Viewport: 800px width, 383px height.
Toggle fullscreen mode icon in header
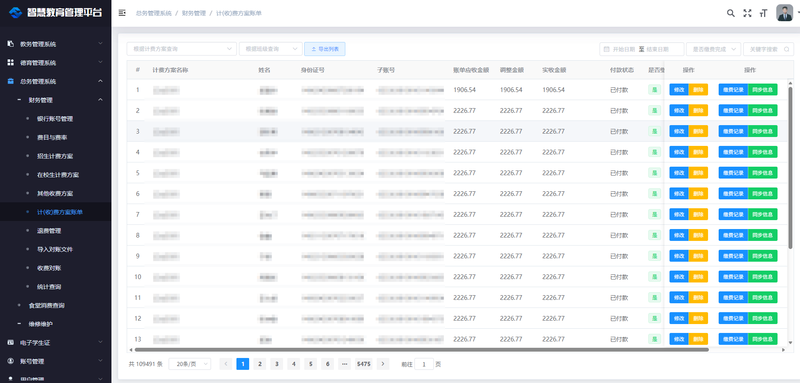pyautogui.click(x=747, y=13)
